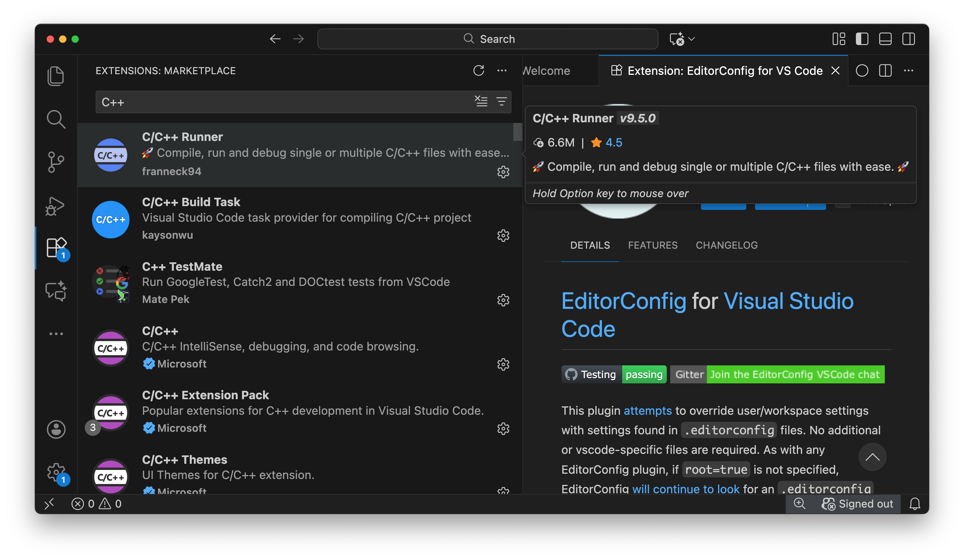Viewport: 964px width, 560px height.
Task: Show additional views ellipsis in activity bar
Action: click(x=56, y=334)
